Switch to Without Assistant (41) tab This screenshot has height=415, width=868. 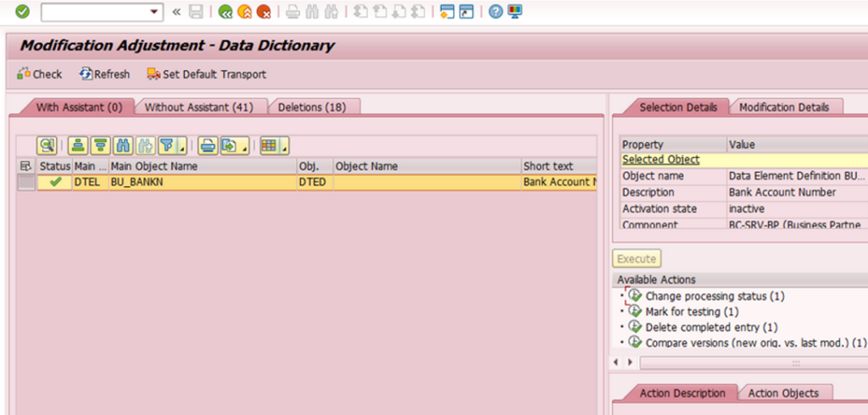pyautogui.click(x=199, y=108)
